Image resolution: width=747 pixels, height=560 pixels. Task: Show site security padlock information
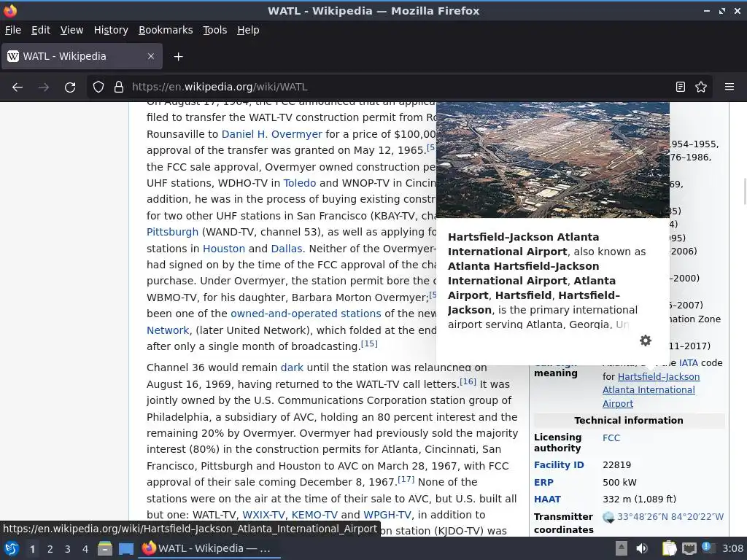tap(119, 87)
